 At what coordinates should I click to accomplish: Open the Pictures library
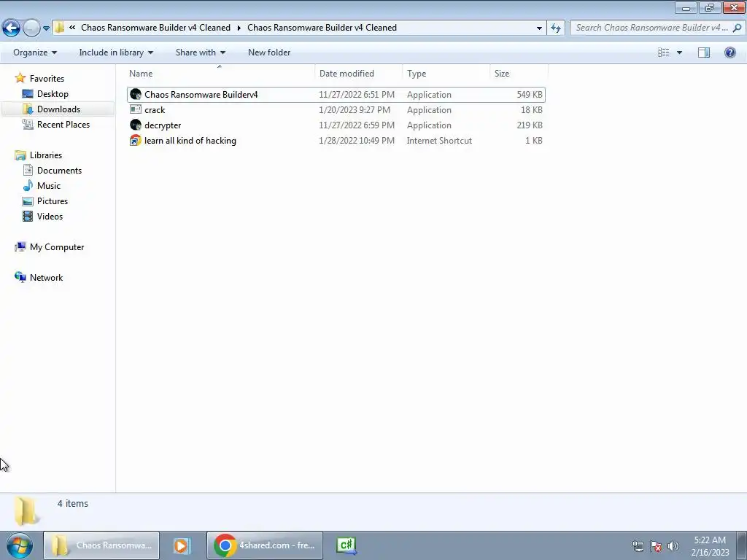click(53, 201)
